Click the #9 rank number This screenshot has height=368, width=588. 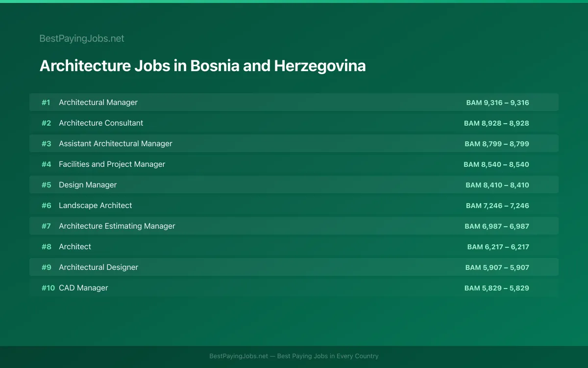46,267
